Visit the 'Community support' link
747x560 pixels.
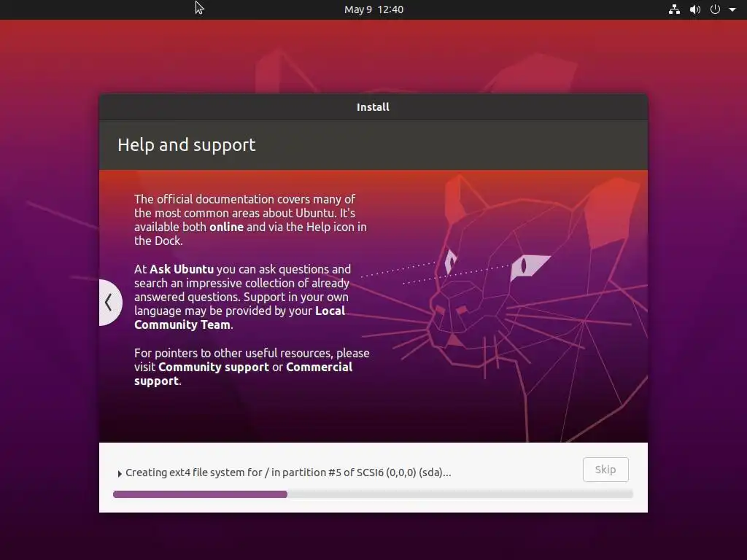point(214,367)
